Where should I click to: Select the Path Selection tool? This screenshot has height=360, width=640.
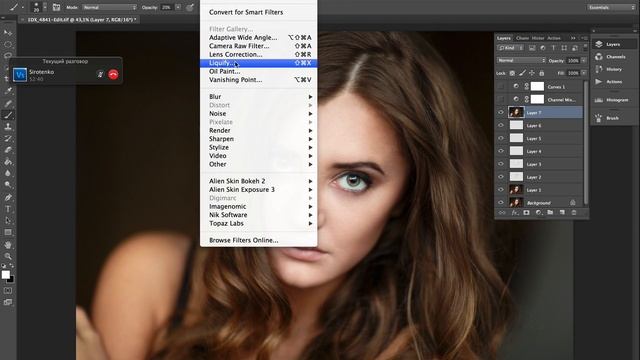coord(8,221)
